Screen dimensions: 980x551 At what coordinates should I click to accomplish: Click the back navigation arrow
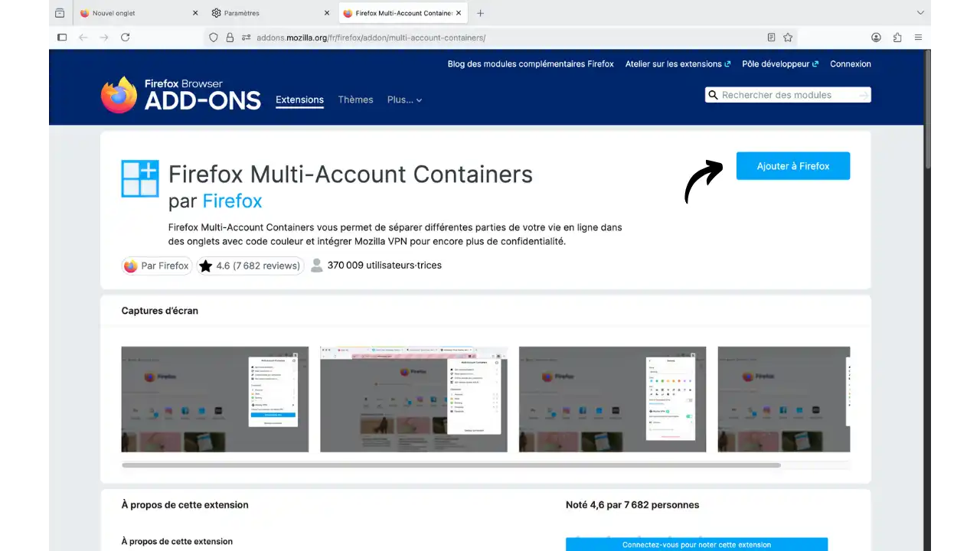(x=83, y=37)
